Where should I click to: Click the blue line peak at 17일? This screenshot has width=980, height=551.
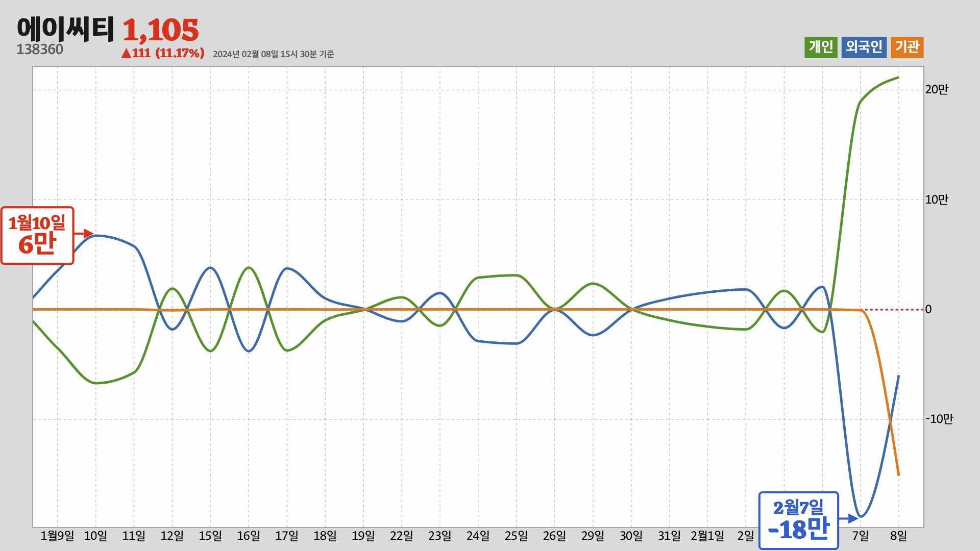(287, 268)
